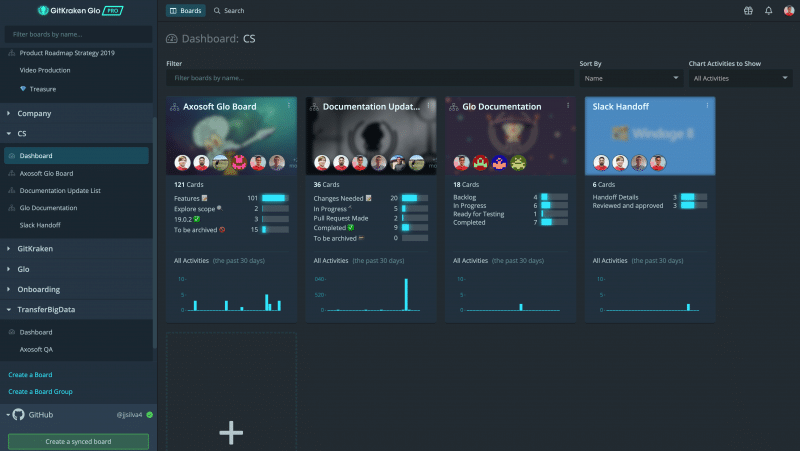Open the Axosoft Glo Board card thumbnail
800x451 pixels.
pos(231,136)
